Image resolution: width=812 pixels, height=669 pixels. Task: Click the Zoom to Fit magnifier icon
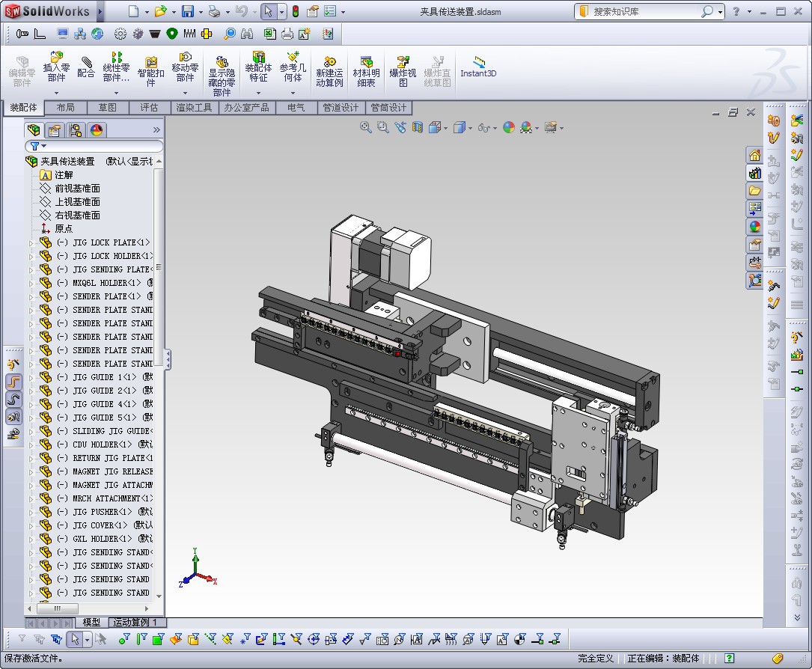click(365, 127)
